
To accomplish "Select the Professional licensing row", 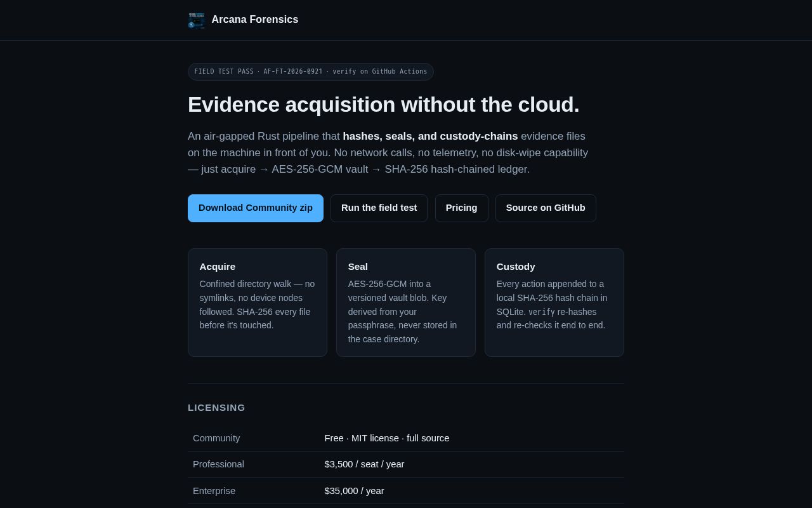I will point(406,464).
